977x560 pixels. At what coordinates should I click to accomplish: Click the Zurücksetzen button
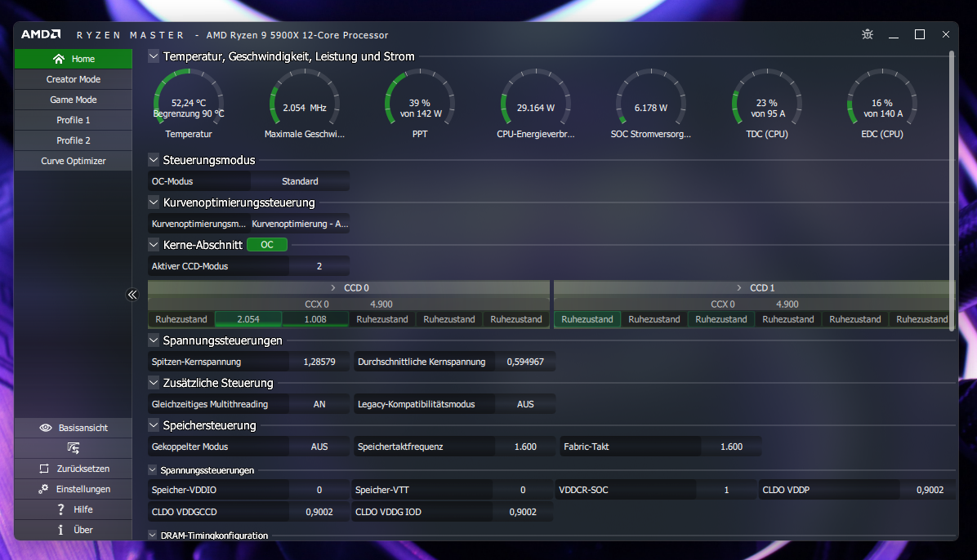[x=74, y=469]
